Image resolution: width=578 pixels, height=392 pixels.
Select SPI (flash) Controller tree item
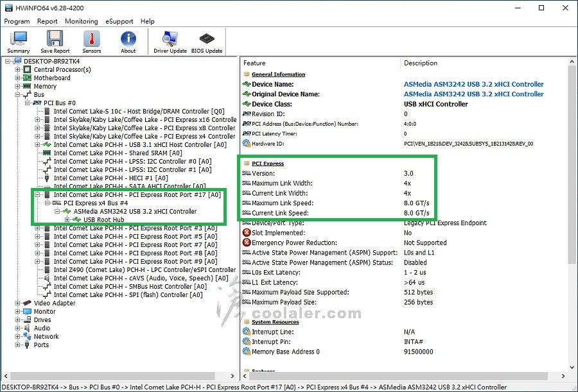coord(128,294)
